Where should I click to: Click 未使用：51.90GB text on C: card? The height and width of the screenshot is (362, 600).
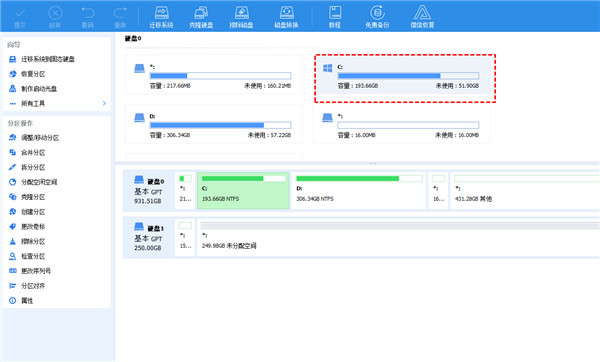point(457,86)
